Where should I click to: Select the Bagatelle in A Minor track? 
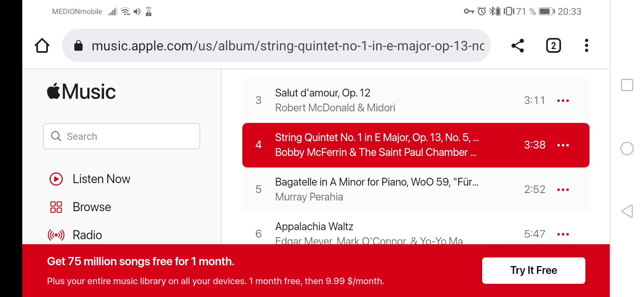click(376, 182)
